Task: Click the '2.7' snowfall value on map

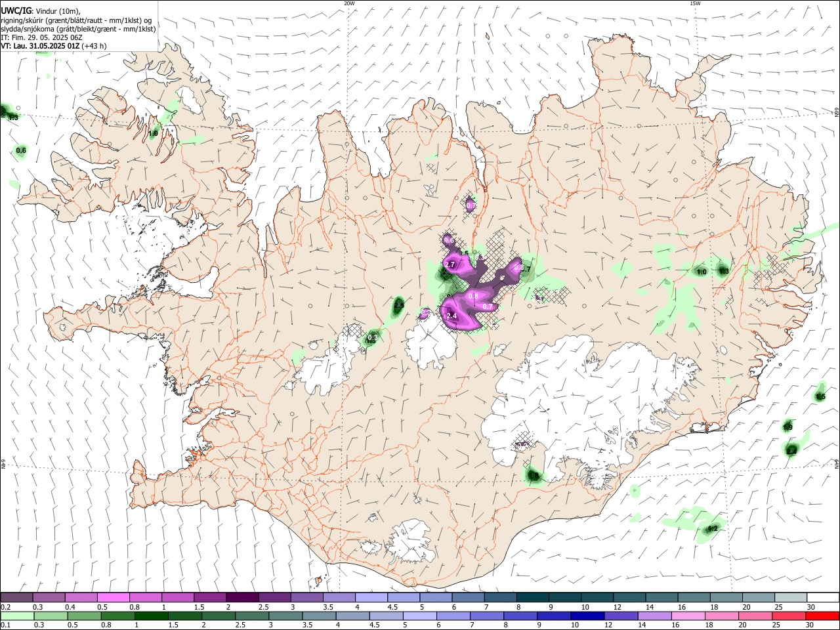Action: pos(450,264)
